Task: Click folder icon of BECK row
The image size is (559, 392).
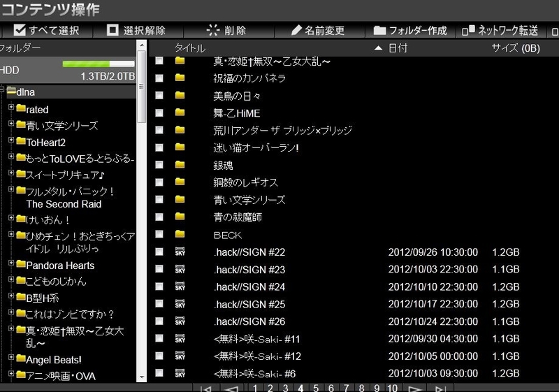Action: tap(180, 234)
